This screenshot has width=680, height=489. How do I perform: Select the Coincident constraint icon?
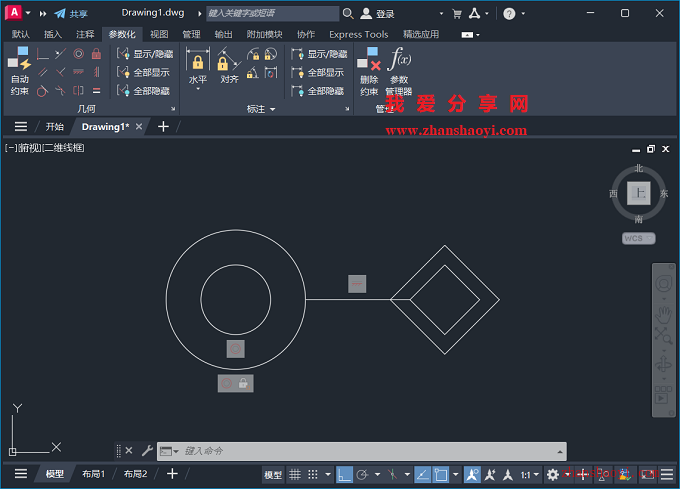click(x=42, y=54)
